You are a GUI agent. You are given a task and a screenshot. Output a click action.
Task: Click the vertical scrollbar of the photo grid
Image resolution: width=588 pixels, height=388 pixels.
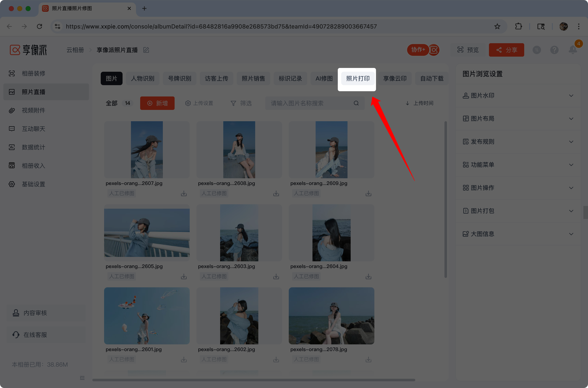point(446,199)
